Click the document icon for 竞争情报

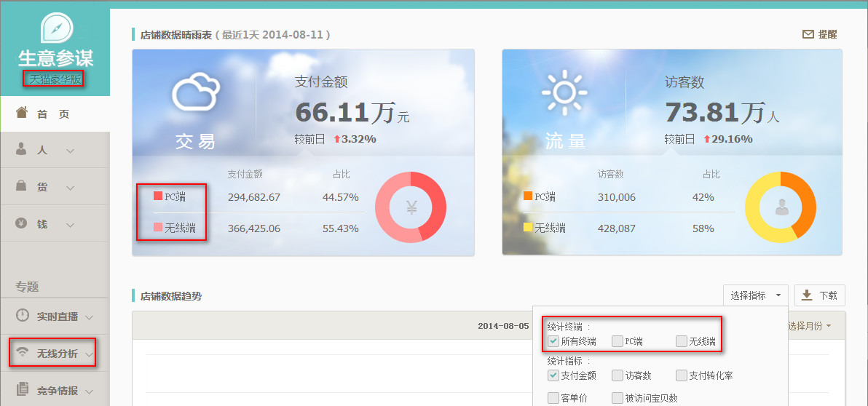tap(23, 389)
